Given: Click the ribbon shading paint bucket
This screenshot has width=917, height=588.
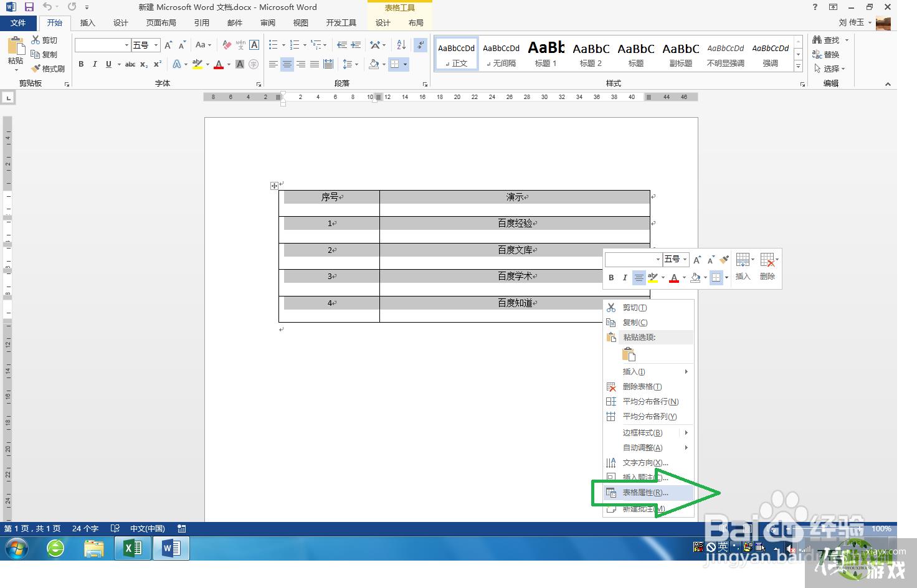Looking at the screenshot, I should [374, 64].
